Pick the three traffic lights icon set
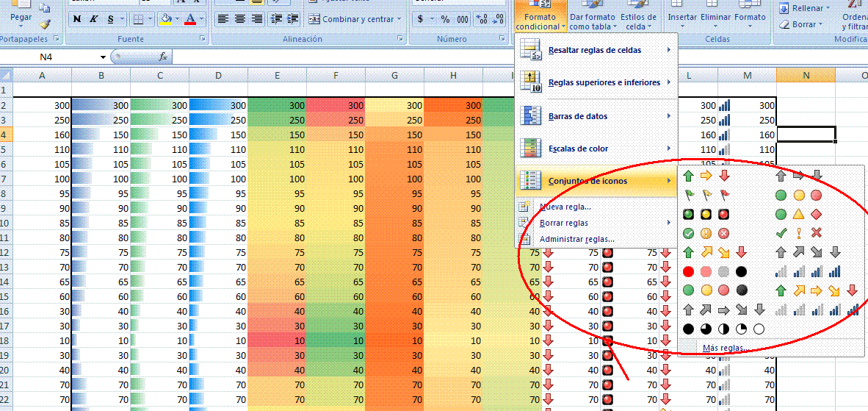 click(x=705, y=214)
